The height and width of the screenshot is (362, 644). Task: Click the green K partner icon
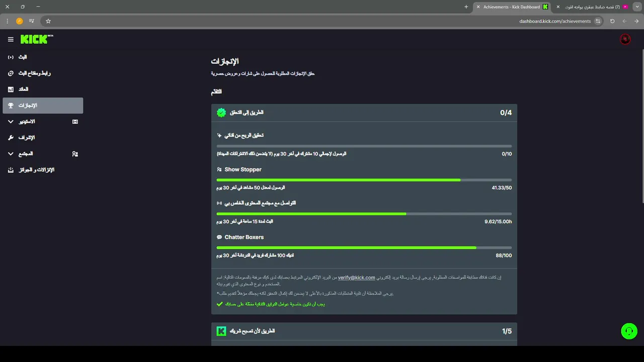click(x=221, y=331)
